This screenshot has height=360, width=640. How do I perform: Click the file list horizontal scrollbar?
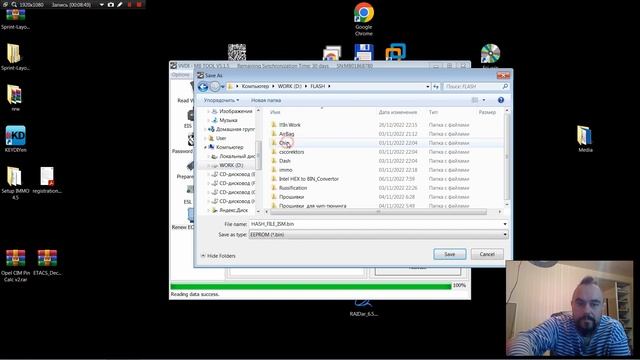tap(378, 211)
